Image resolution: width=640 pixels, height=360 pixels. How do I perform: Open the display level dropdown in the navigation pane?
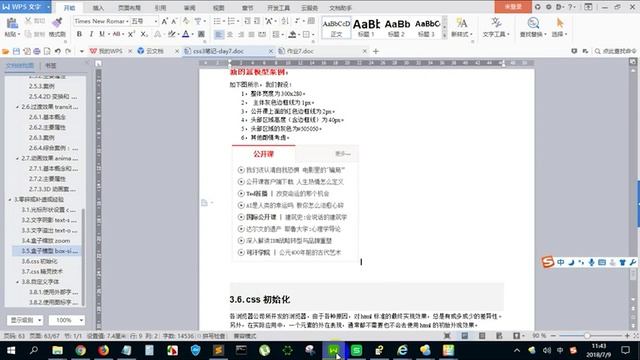[x=25, y=320]
